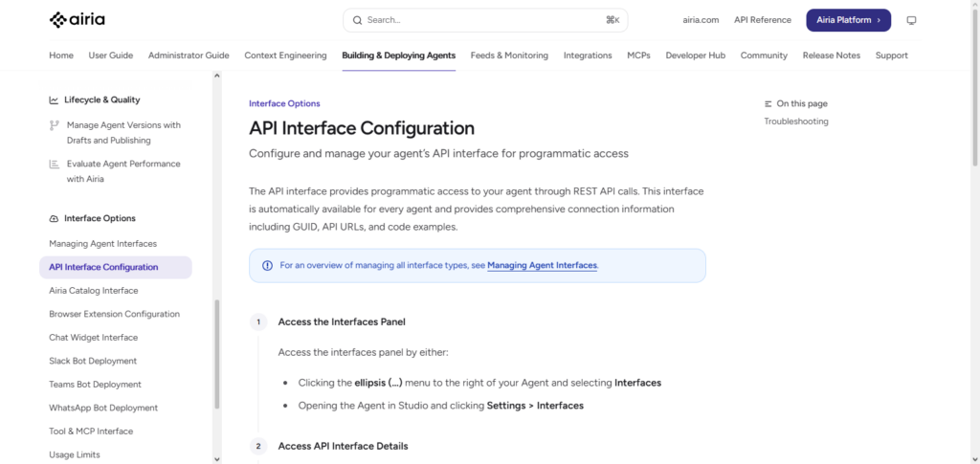This screenshot has height=464, width=980.
Task: Click the Access the Interfaces Panel step heading
Action: point(342,322)
